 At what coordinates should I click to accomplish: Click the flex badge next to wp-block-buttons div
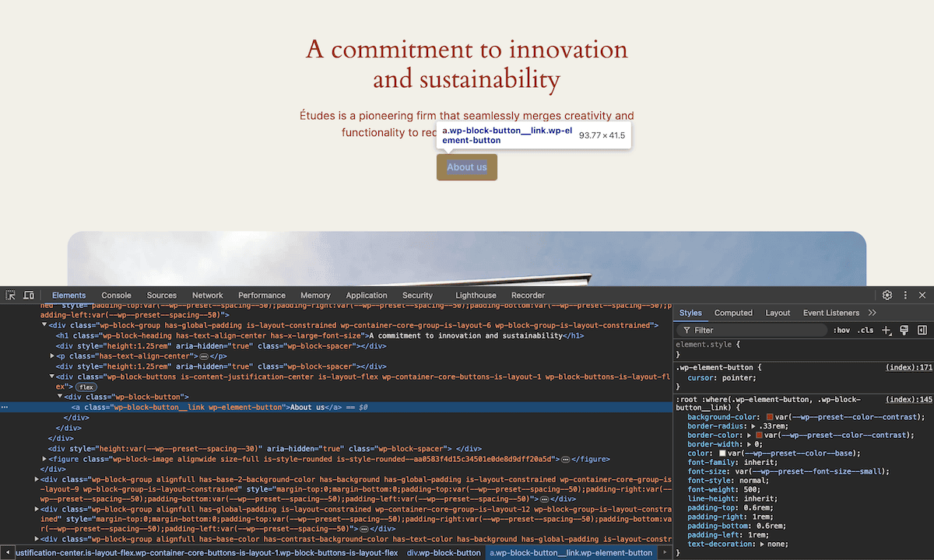[86, 387]
